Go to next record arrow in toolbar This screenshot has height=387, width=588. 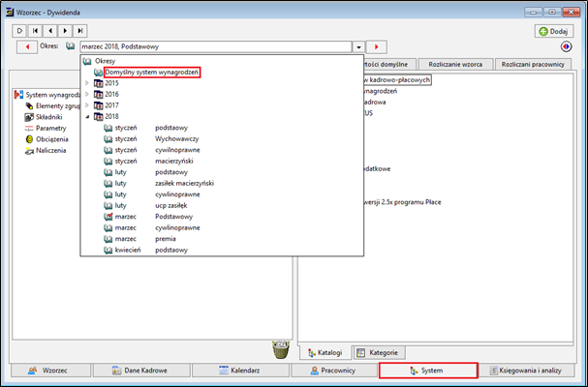(x=65, y=31)
